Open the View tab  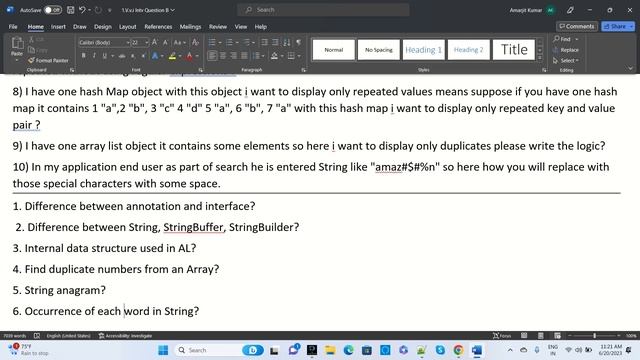point(240,27)
